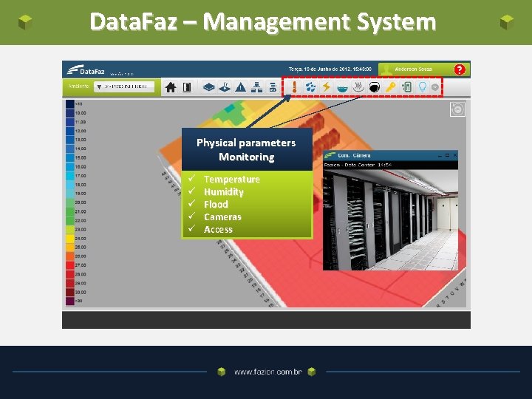Select the floor layers icon
Image resolution: width=532 pixels, height=399 pixels.
tap(208, 87)
